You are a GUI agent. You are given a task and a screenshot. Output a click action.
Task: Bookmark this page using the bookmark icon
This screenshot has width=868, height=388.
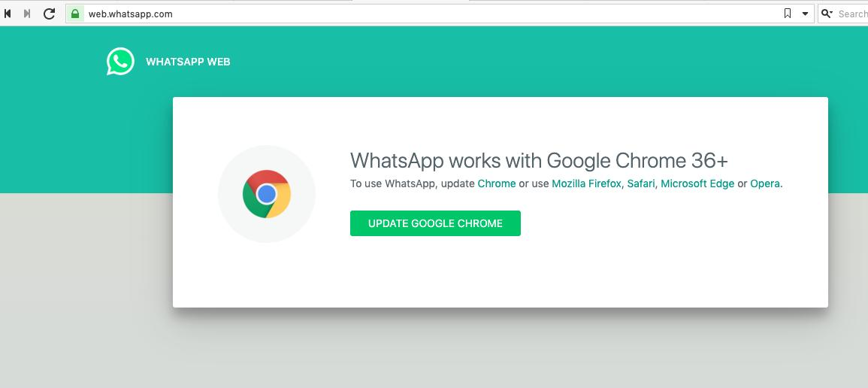coord(787,14)
